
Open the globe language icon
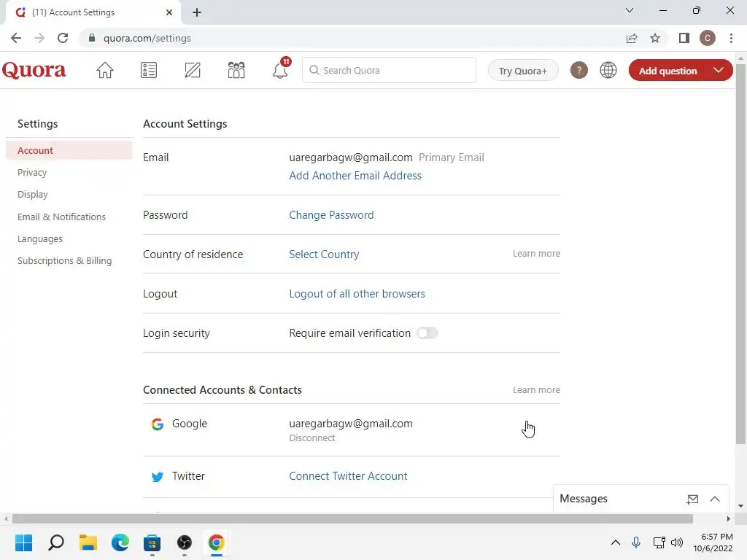608,71
